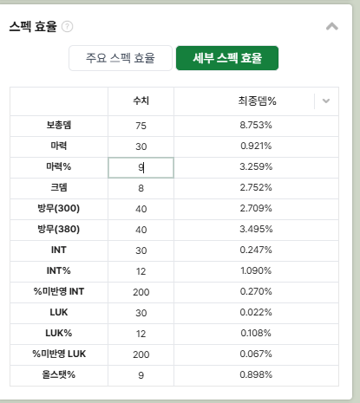Open the 최종뎀% column dropdown arrow
Viewport: 360px width, 403px height.
click(x=326, y=101)
